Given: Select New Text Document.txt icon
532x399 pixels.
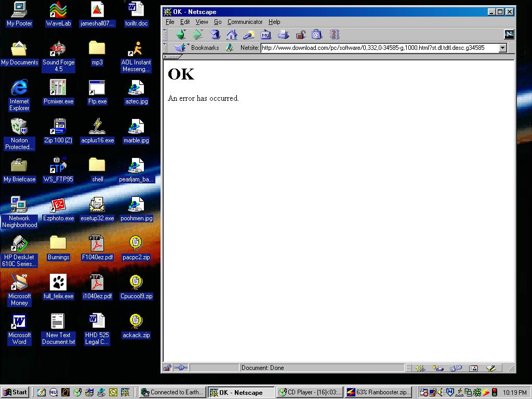Looking at the screenshot, I should click(x=58, y=329).
